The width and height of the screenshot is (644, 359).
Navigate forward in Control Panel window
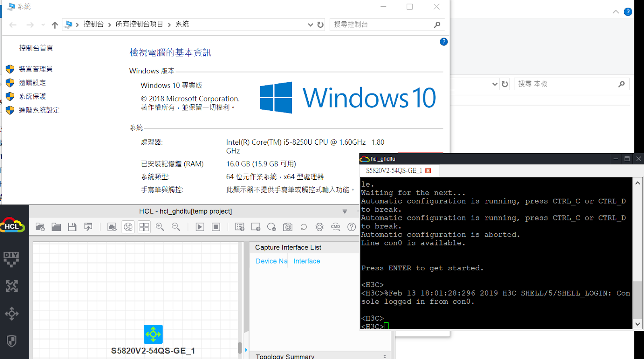click(x=30, y=25)
